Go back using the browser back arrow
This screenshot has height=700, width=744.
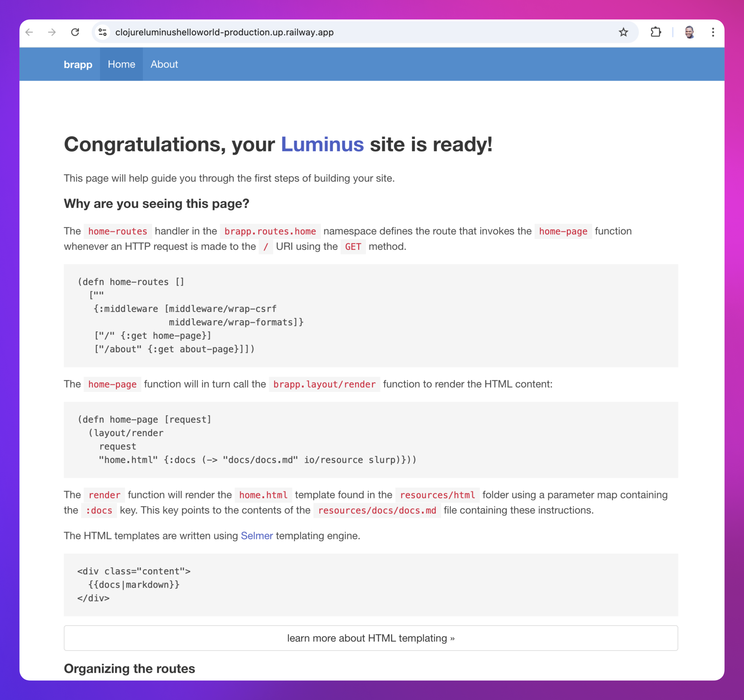pyautogui.click(x=29, y=32)
